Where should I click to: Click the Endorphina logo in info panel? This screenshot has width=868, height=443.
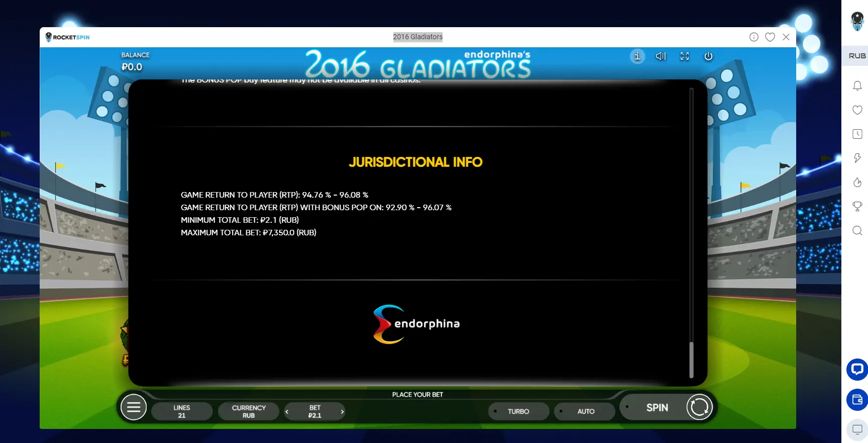(x=416, y=324)
